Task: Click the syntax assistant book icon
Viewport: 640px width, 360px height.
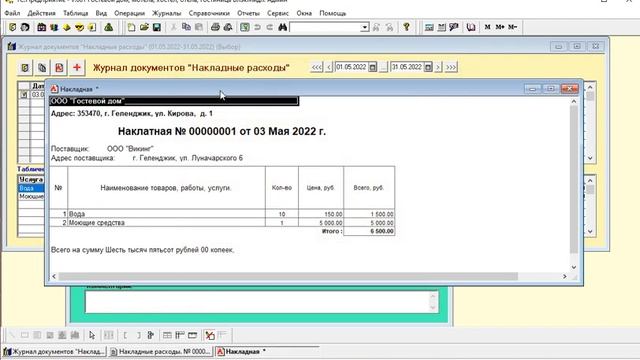Action: coord(471,27)
